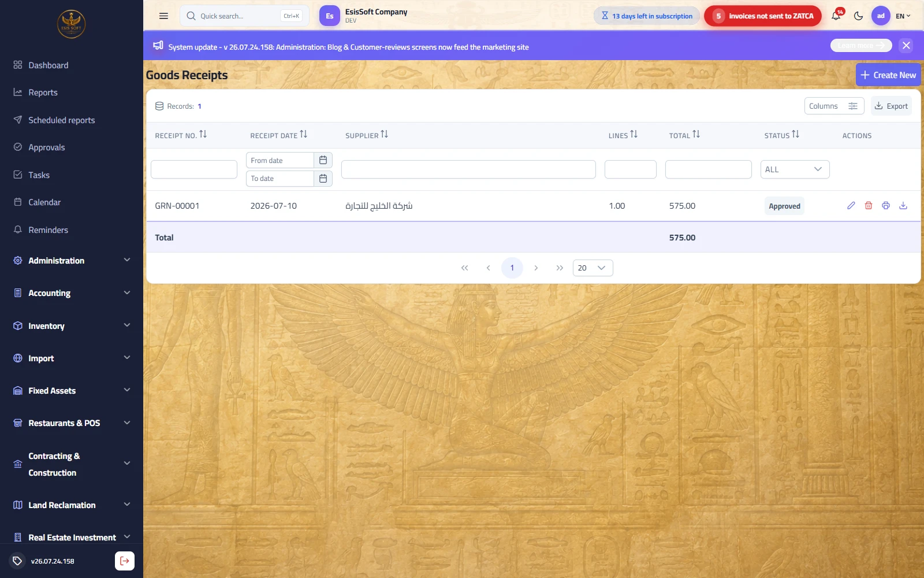This screenshot has width=924, height=578.
Task: Click the edit pencil icon for GRN-00001
Action: tap(851, 206)
